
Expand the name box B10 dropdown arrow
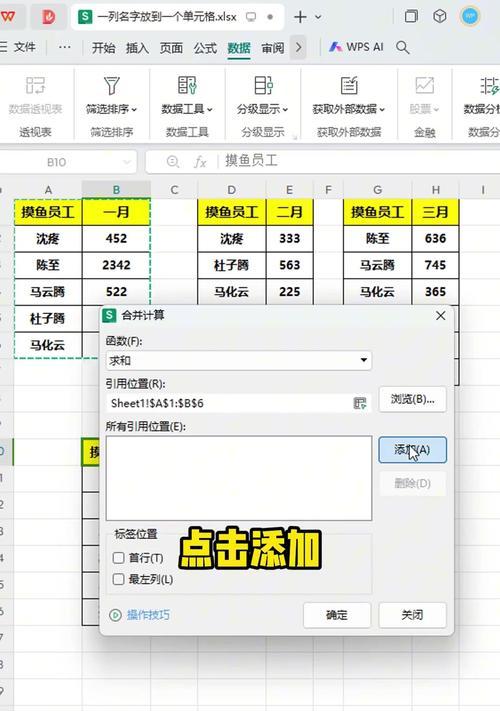127,162
